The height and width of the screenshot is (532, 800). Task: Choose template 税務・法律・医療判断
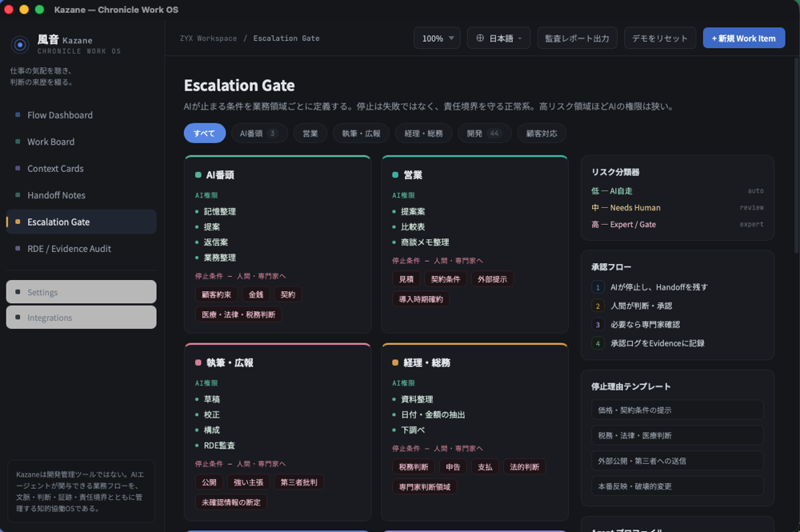[x=677, y=435]
